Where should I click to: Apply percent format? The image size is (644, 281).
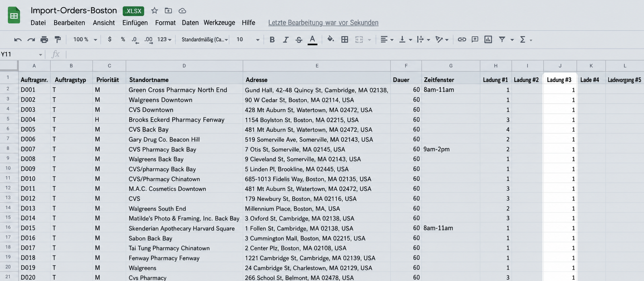(x=123, y=39)
